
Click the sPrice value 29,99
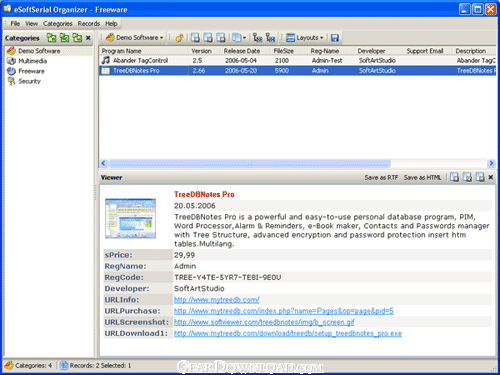[184, 255]
